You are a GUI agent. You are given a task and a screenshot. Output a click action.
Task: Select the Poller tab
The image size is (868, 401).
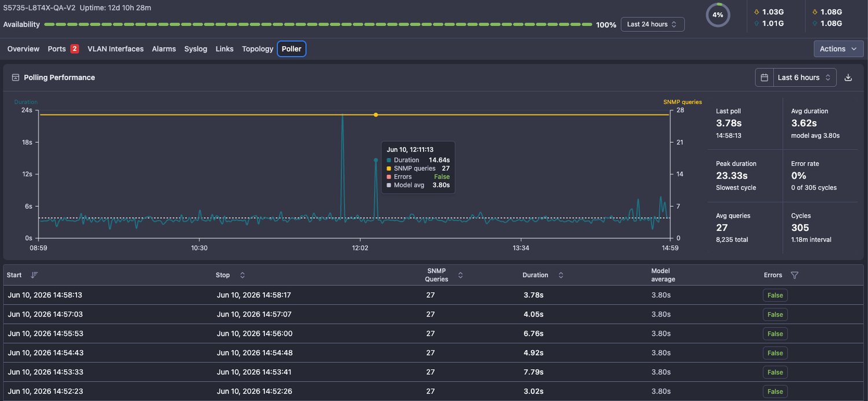point(292,49)
